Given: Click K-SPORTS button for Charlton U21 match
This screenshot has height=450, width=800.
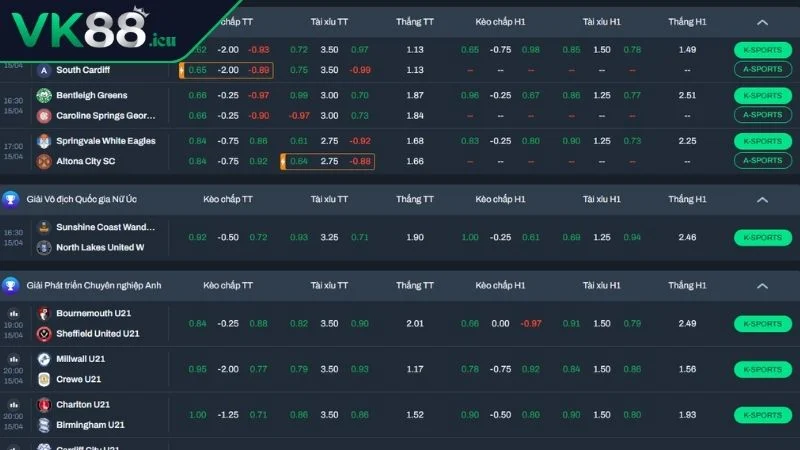Looking at the screenshot, I should [x=763, y=415].
